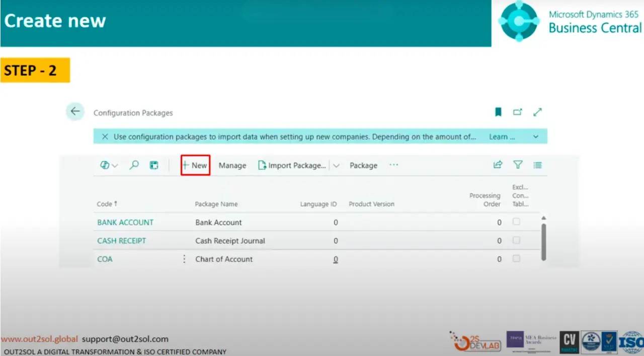This screenshot has height=356, width=644.
Task: Click the search magnifier icon
Action: pyautogui.click(x=134, y=165)
